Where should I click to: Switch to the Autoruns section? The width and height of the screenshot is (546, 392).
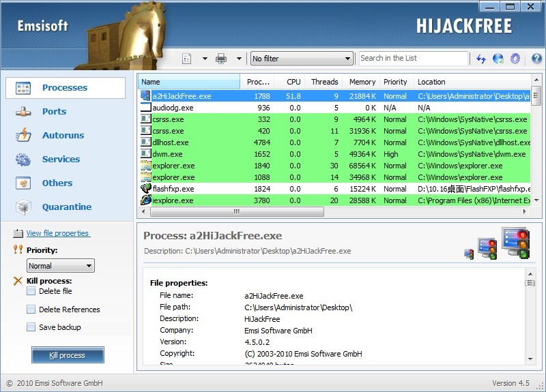tap(63, 135)
